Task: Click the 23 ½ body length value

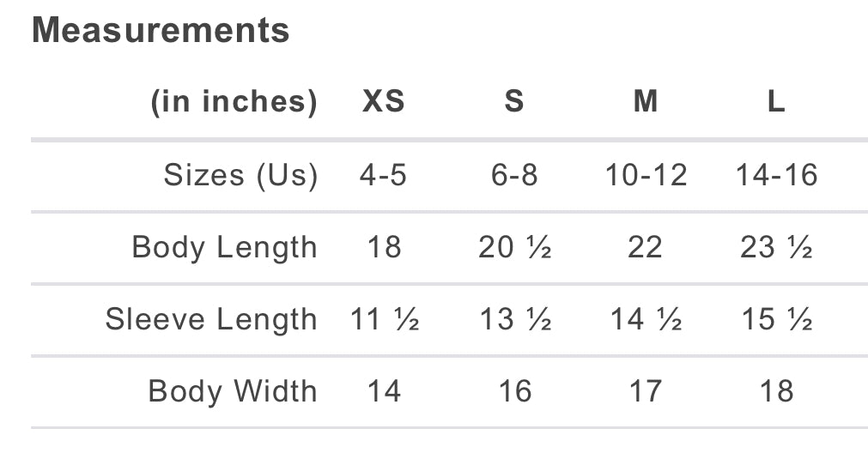Action: 776,248
